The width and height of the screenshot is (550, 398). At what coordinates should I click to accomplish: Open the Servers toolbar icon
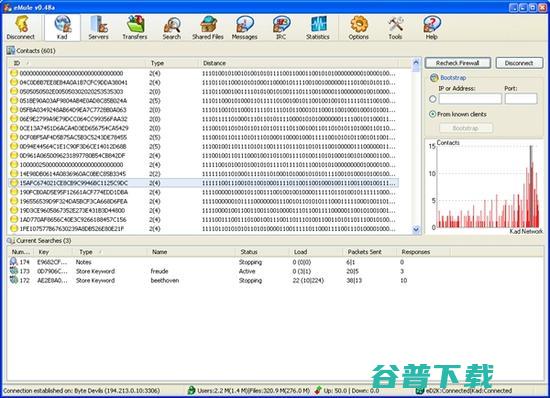99,28
